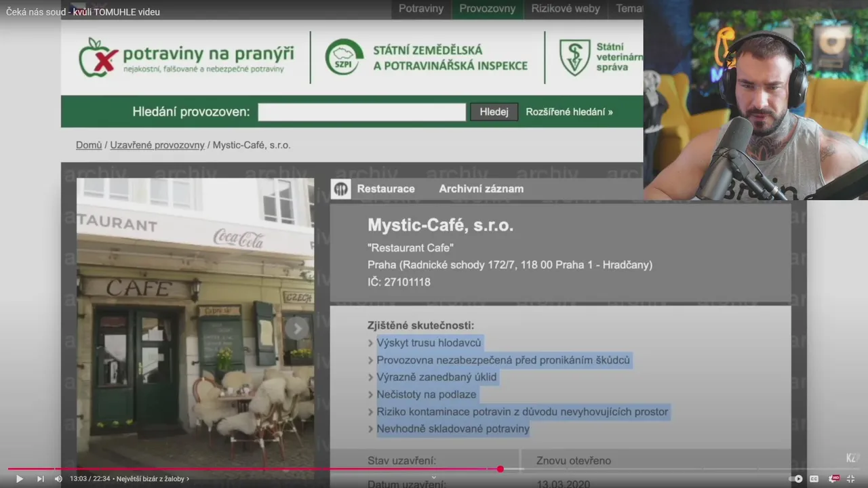Click the 'potraviny na pranýři' apple logo

point(186,58)
